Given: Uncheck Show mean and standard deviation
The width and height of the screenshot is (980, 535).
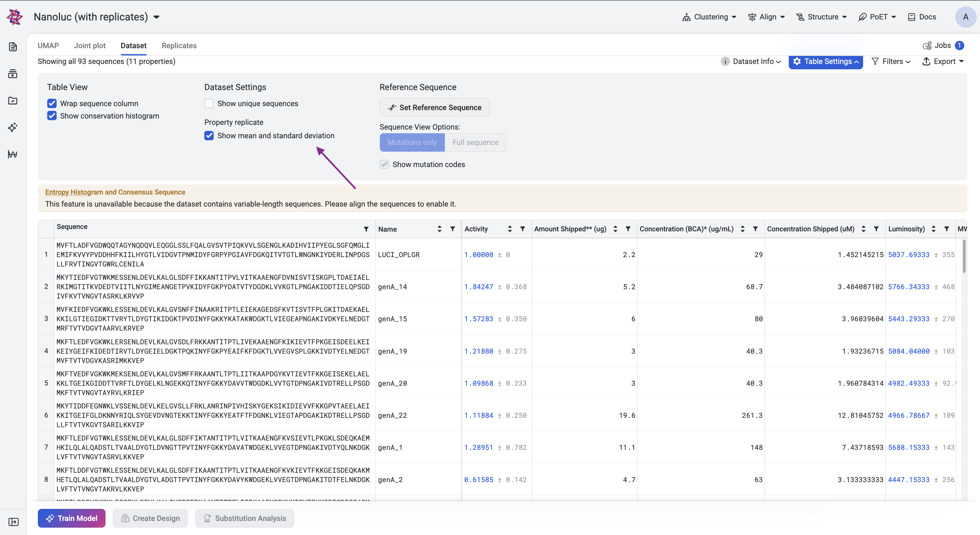Looking at the screenshot, I should 209,136.
